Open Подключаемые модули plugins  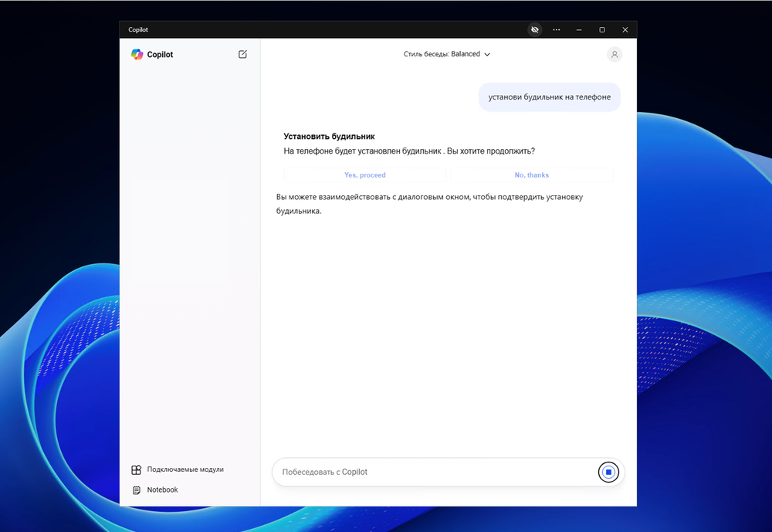(178, 469)
